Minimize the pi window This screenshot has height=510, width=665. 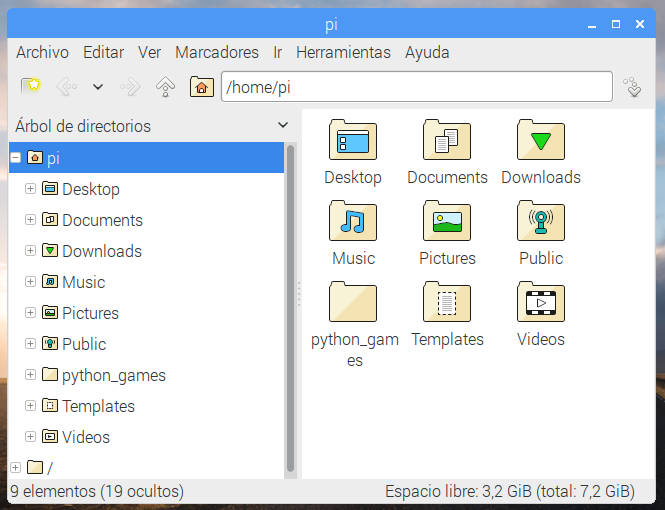(592, 25)
